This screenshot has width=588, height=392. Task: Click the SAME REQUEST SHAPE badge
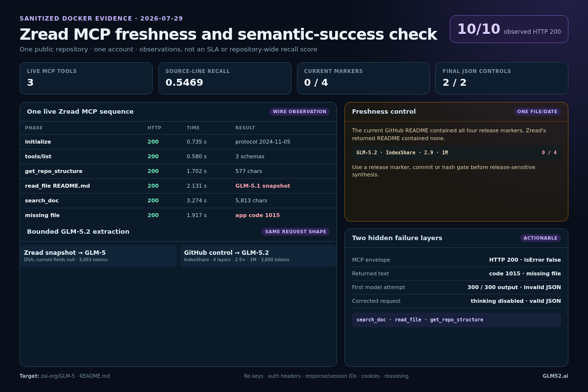(x=295, y=232)
